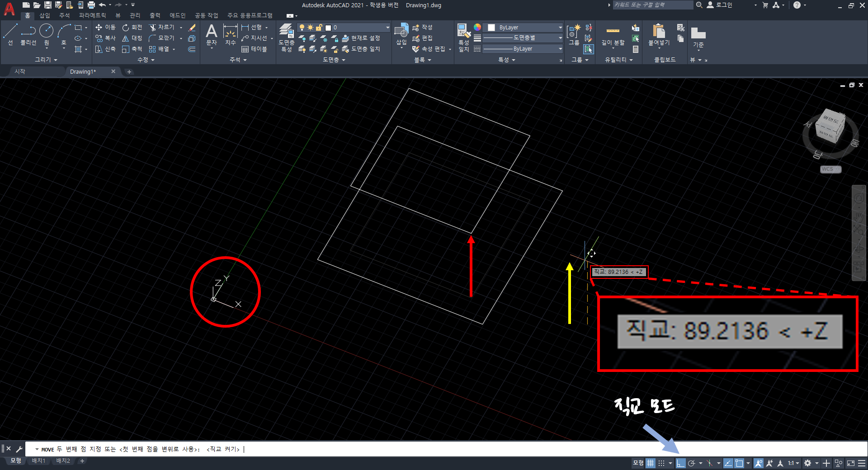Select the Polyline (폴리선) tool
Screen dimensions: 868x470
point(28,35)
